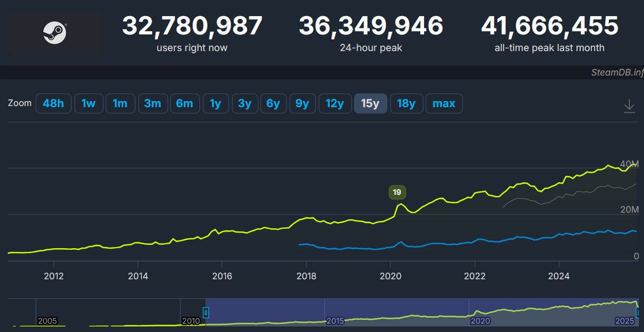Click the right navigator range handle
The image size is (644, 332).
(x=638, y=313)
